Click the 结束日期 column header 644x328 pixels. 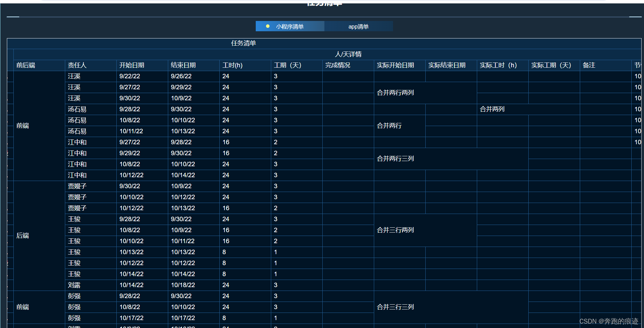pyautogui.click(x=183, y=65)
